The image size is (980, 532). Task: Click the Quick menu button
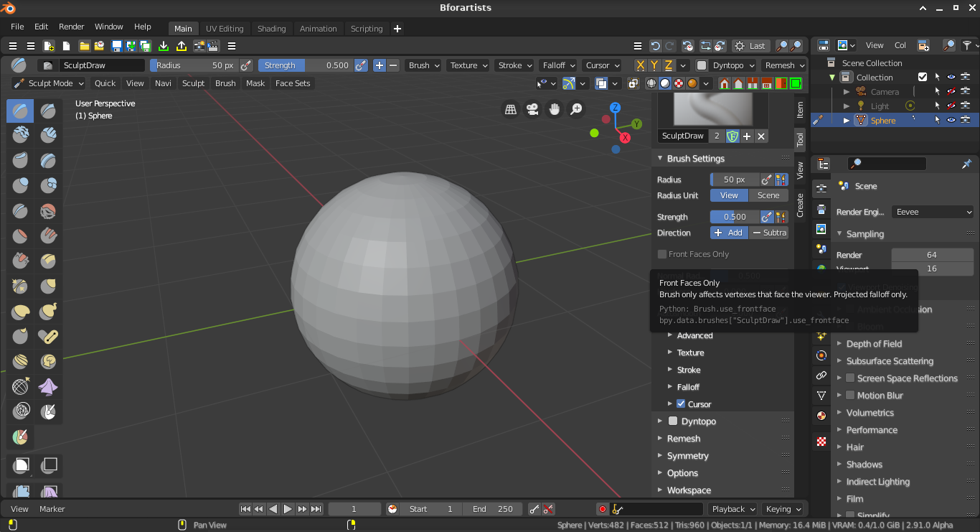tap(105, 83)
